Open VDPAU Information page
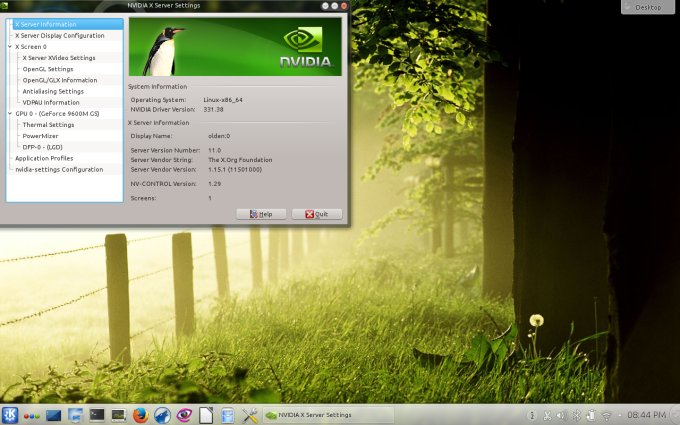 pos(51,102)
